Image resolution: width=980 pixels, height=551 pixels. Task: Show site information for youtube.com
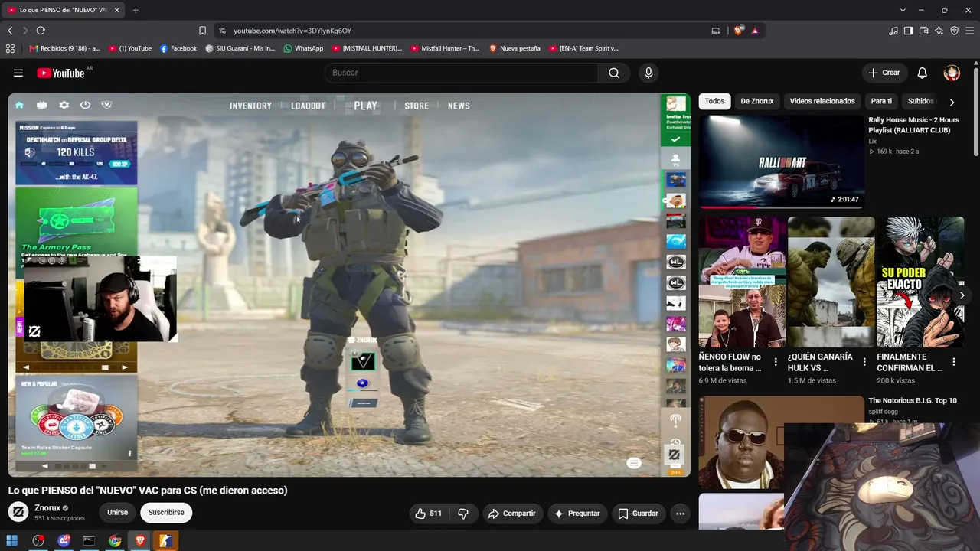[x=222, y=31]
